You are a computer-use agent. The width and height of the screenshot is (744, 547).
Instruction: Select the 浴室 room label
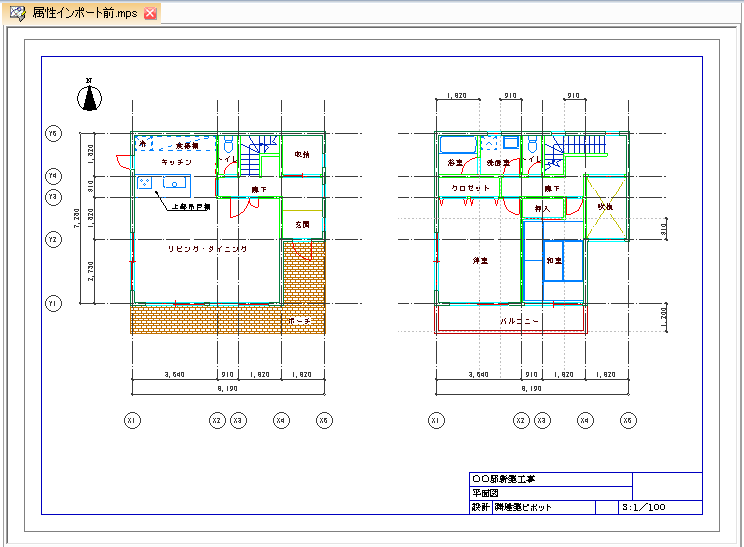tap(455, 163)
